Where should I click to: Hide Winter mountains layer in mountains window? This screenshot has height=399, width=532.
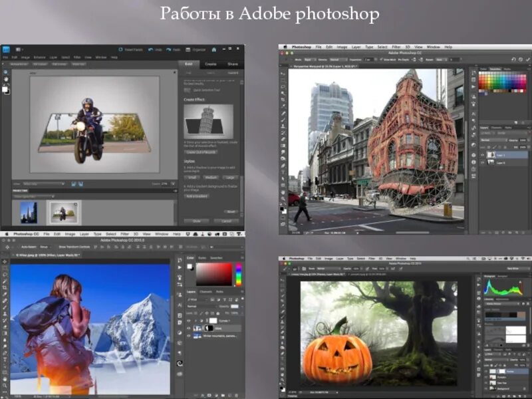coord(189,336)
